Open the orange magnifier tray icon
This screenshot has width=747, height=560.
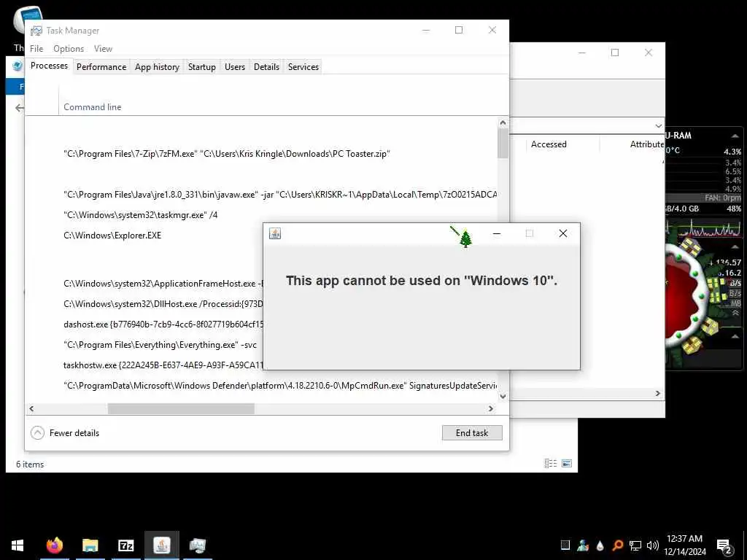[617, 545]
